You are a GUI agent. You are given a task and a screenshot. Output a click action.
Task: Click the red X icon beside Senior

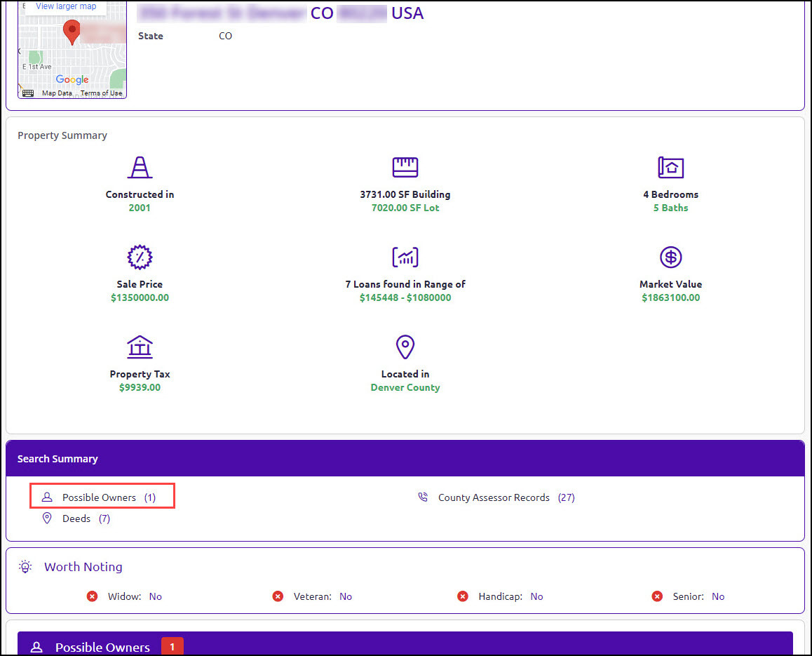click(657, 596)
